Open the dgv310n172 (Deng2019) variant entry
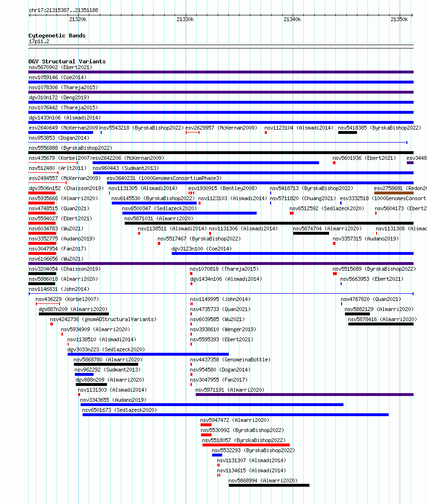 pos(59,97)
